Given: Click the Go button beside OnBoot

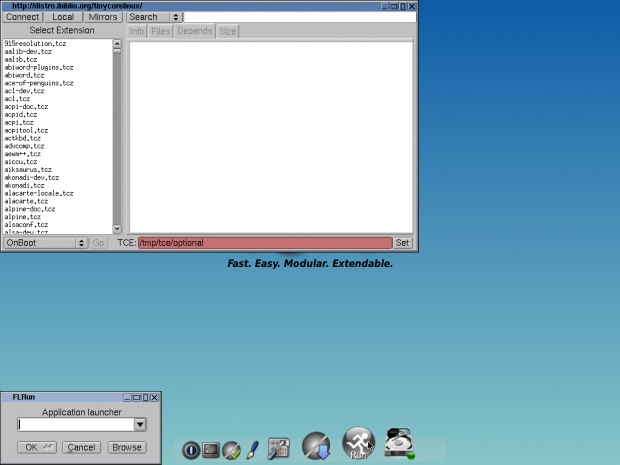Looking at the screenshot, I should 98,243.
